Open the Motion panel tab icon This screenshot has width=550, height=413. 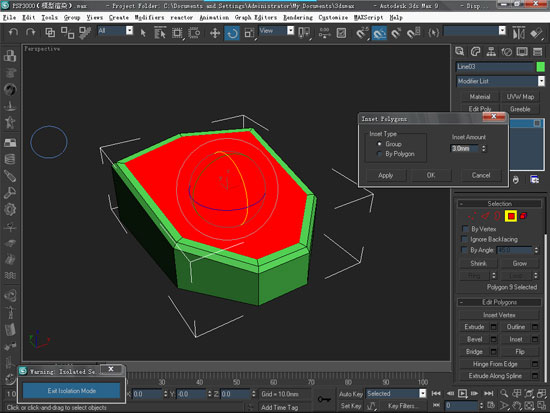tap(507, 52)
